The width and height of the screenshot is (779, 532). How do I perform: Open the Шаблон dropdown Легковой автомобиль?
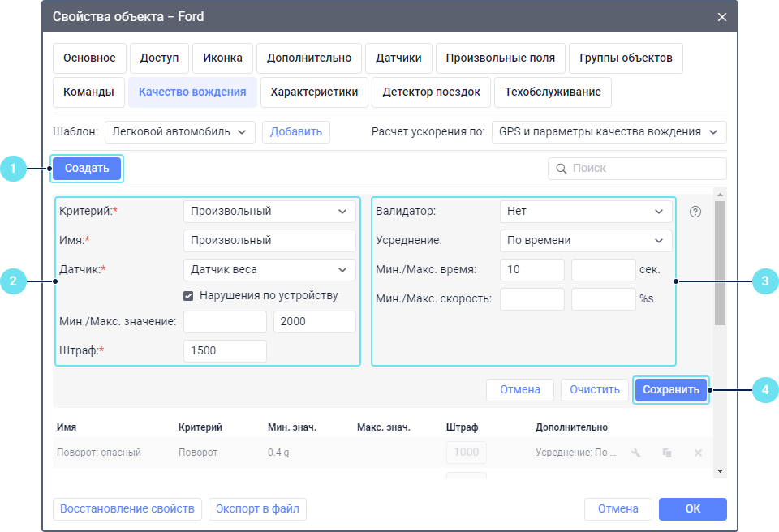coord(180,132)
